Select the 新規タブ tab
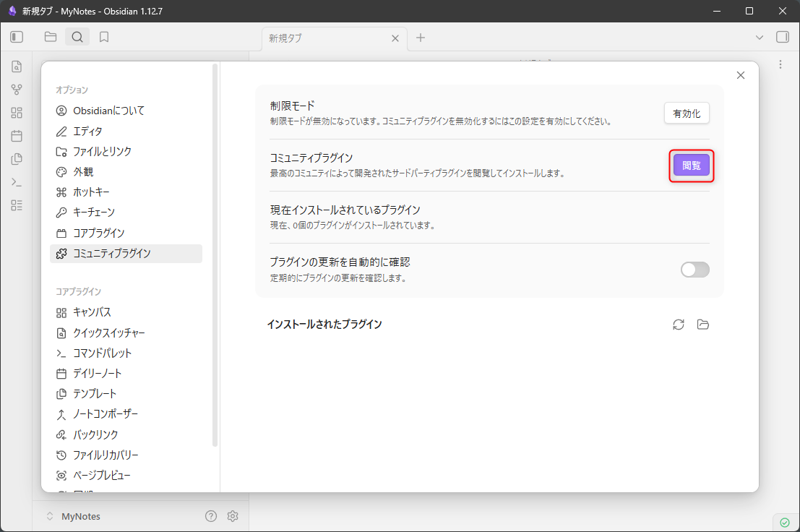 click(335, 38)
